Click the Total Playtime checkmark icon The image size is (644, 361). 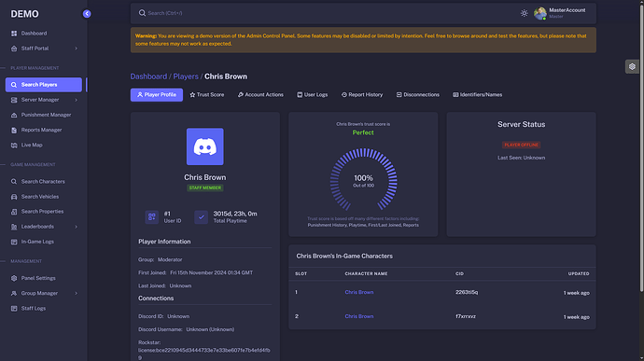tap(202, 216)
